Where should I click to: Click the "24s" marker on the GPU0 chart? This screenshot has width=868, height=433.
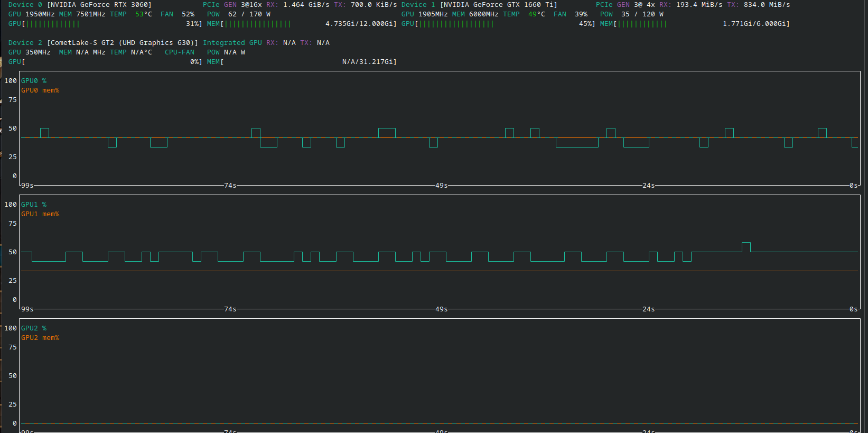tap(649, 186)
